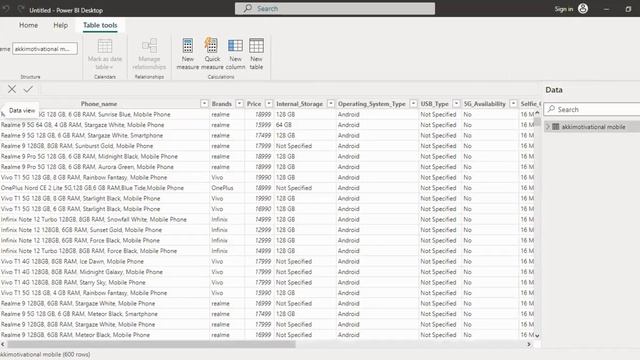Click the vertical scroll down arrow

coord(537,336)
